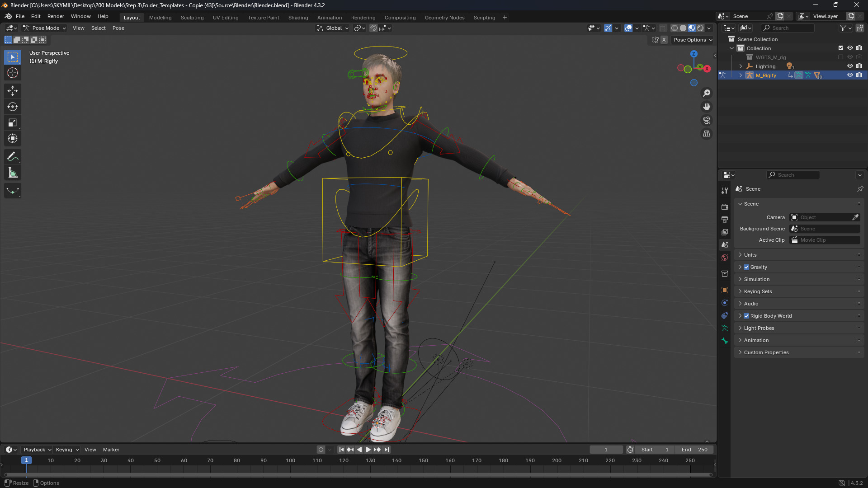Select the Scale tool
Image resolution: width=868 pixels, height=488 pixels.
(13, 122)
